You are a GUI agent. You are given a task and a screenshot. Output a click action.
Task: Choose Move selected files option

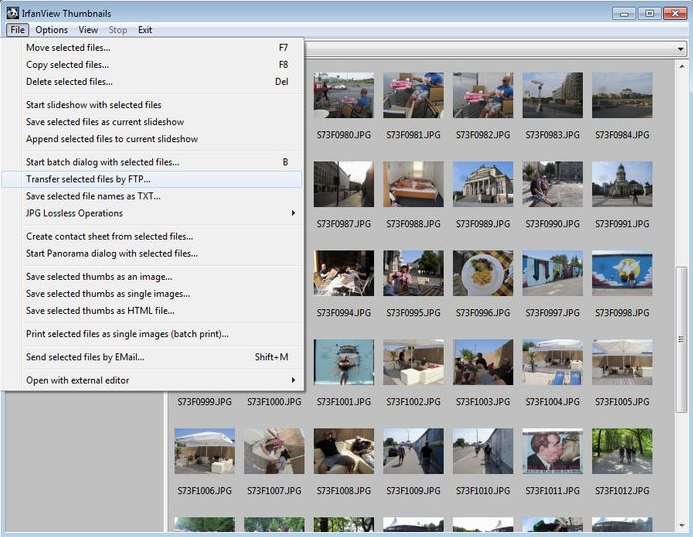[68, 47]
